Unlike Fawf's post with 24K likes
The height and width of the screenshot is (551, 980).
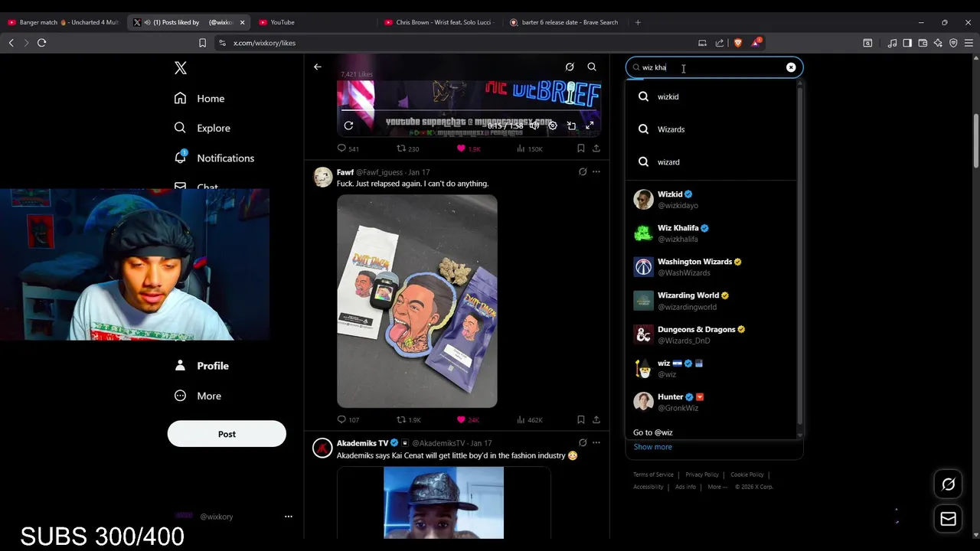(468, 419)
